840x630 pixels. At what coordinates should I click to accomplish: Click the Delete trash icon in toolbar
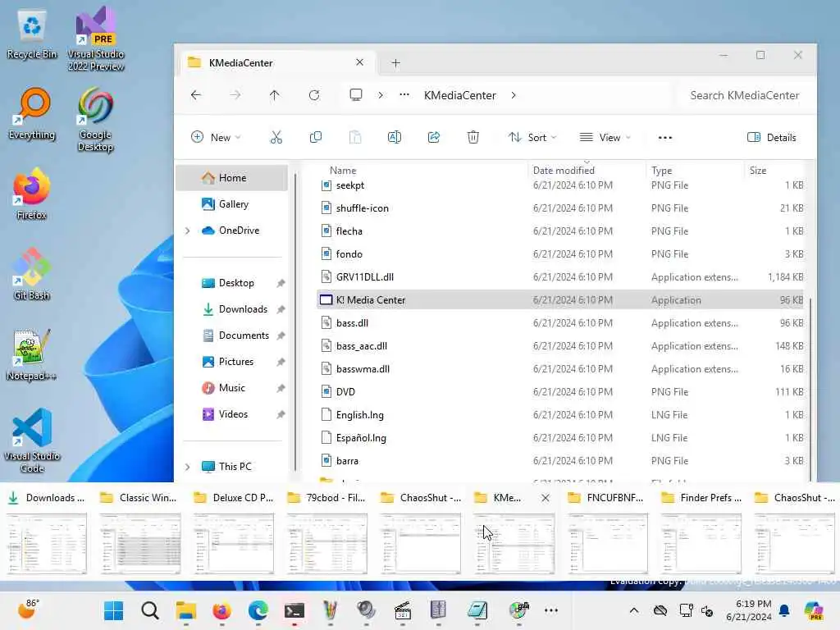[473, 137]
